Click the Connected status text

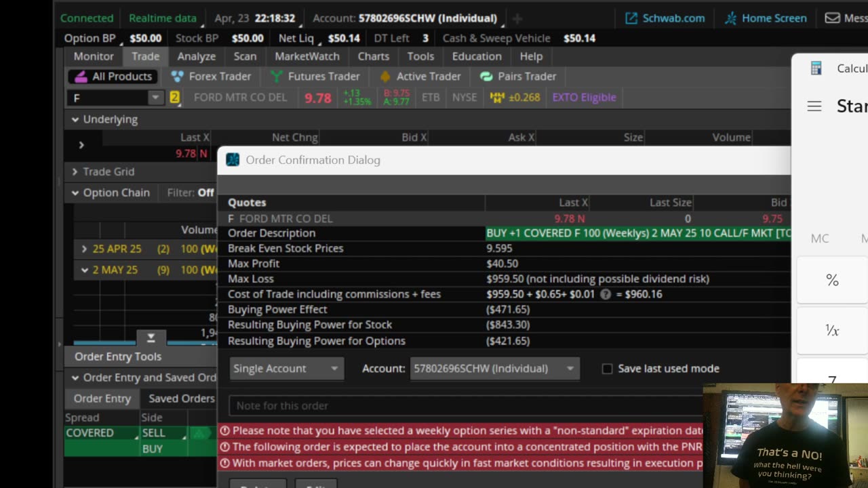tap(87, 18)
